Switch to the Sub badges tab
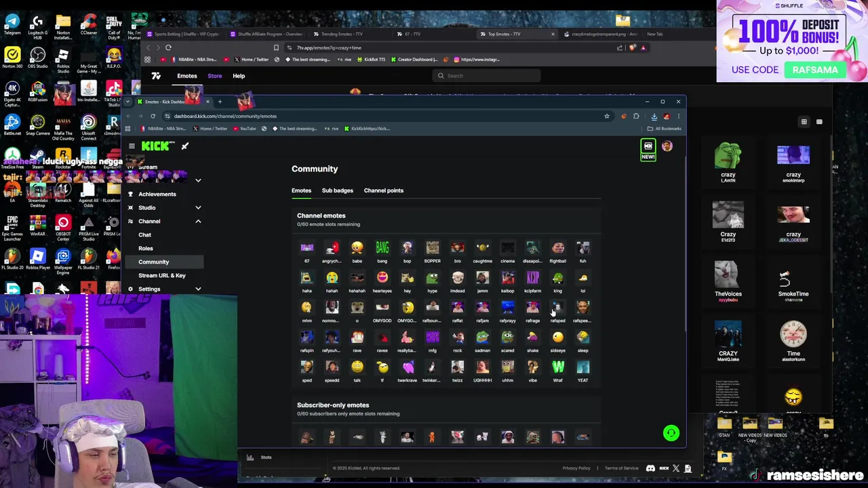The width and height of the screenshot is (868, 488). point(337,190)
